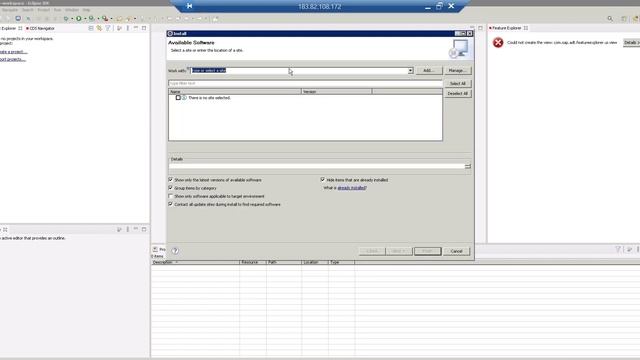Maximize the editor area using its icon
The height and width of the screenshot is (360, 640).
480,28
